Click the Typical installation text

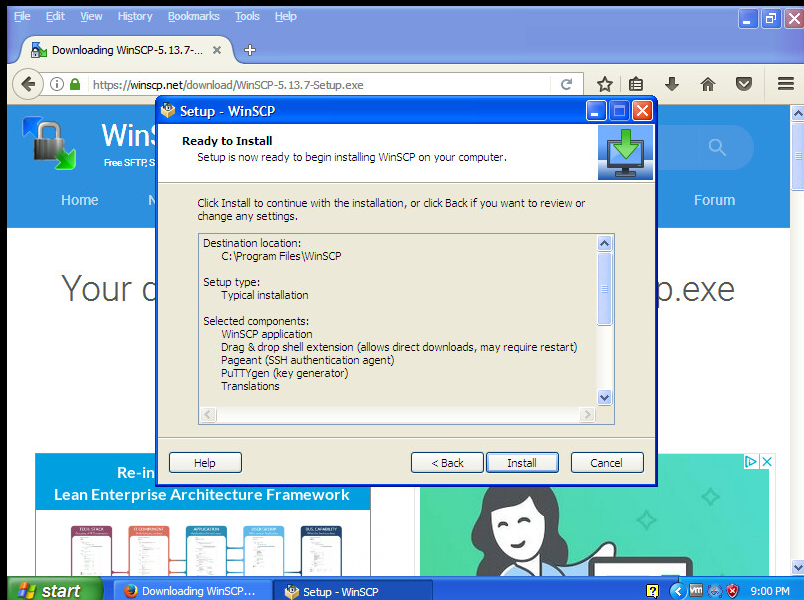pos(265,295)
